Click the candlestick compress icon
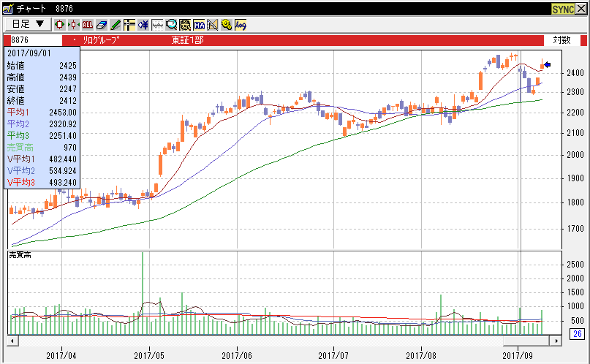 pos(73,24)
